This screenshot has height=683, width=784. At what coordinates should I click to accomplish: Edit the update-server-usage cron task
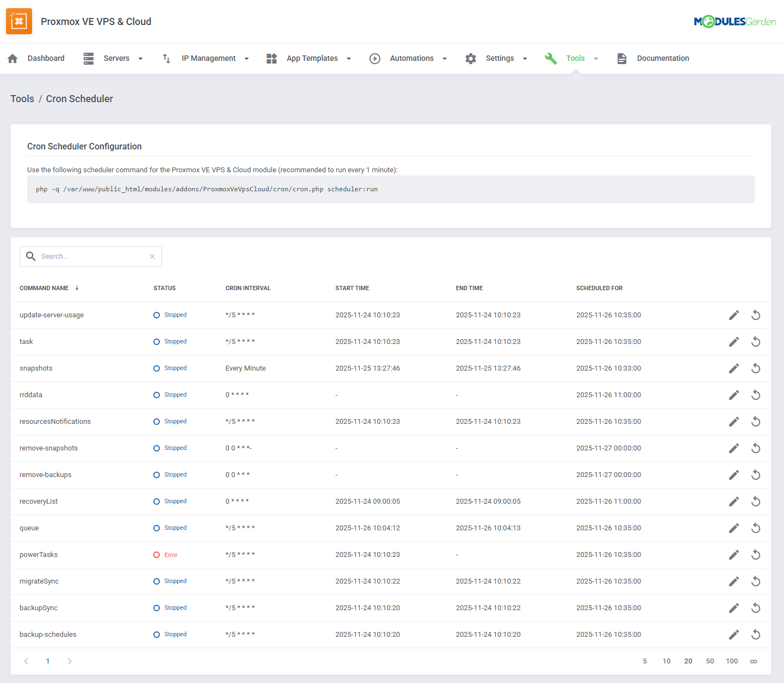734,315
